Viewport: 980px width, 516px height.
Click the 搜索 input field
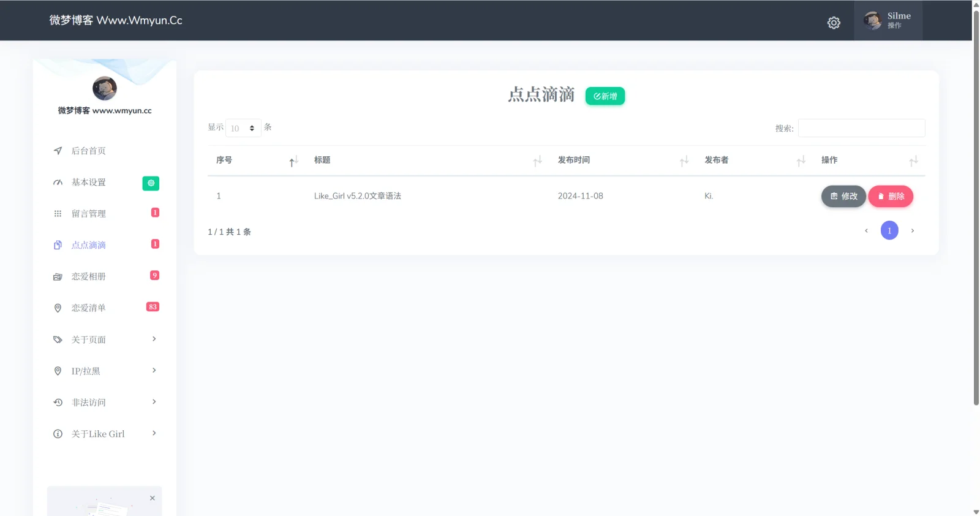click(861, 128)
